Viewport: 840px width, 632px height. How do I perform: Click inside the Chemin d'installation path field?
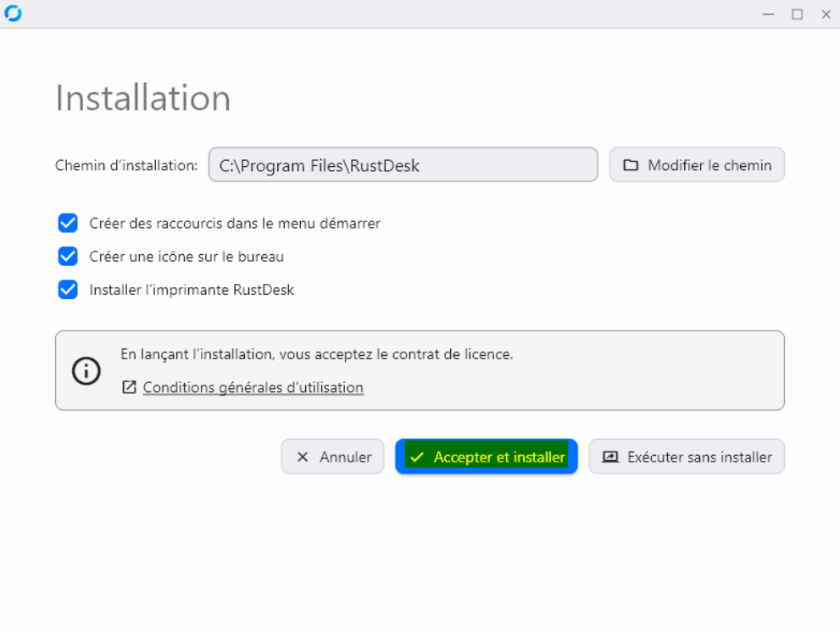pyautogui.click(x=403, y=165)
